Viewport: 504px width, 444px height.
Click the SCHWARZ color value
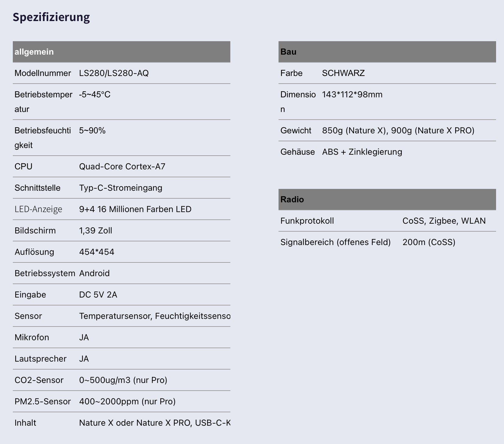343,73
